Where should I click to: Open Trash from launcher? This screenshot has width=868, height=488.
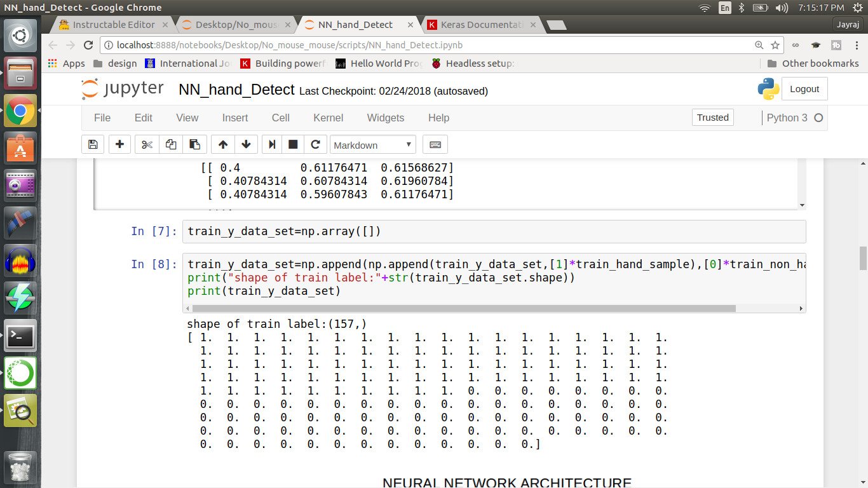(x=20, y=468)
